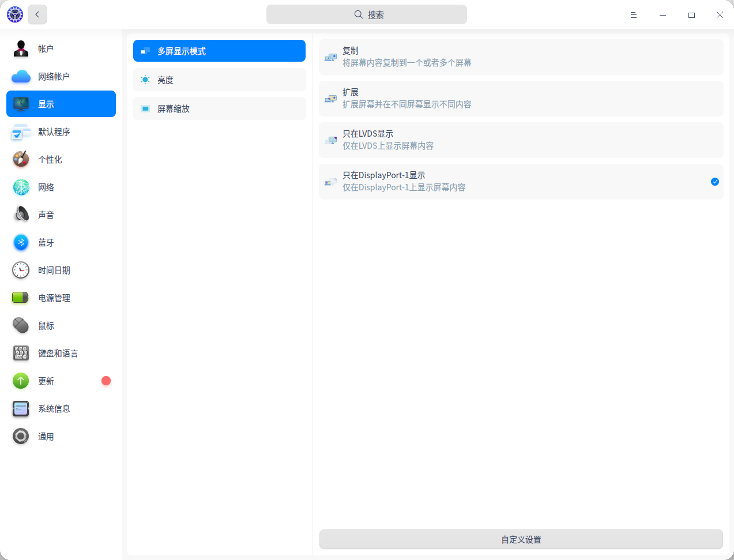Click the 搜索 search field
734x560 pixels.
click(x=367, y=14)
